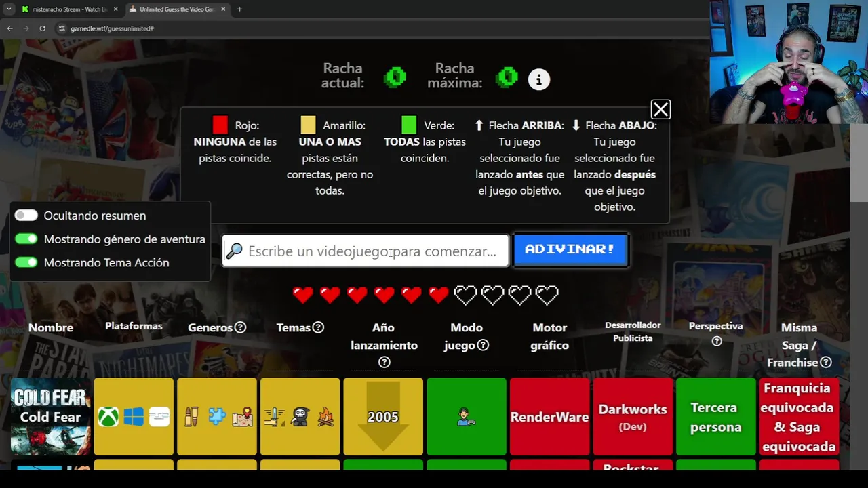
Task: Click the Xbox platform icon in Cold Fear row
Action: (108, 417)
